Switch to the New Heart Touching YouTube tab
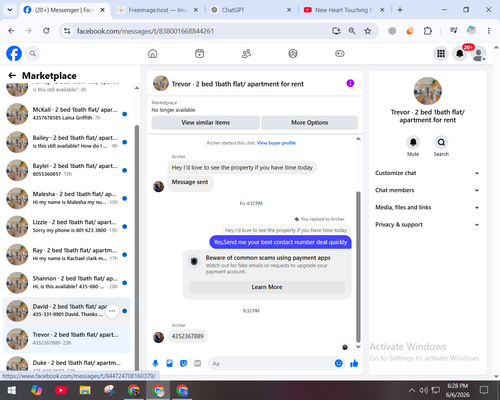This screenshot has width=500, height=400. click(x=344, y=10)
